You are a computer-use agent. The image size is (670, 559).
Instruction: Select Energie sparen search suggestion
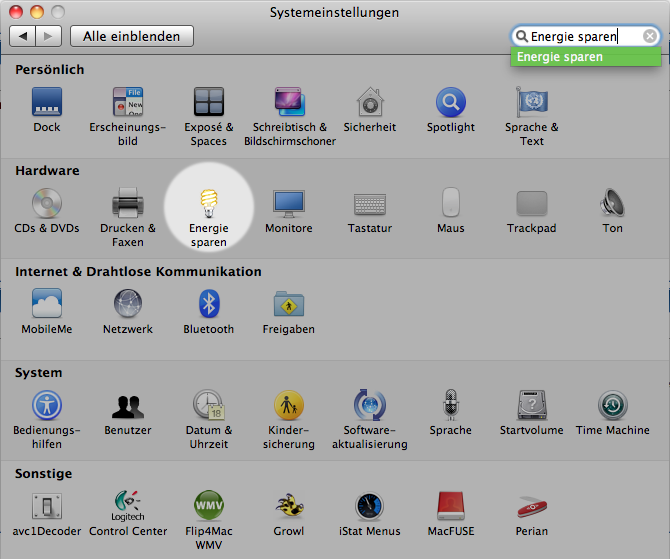586,57
